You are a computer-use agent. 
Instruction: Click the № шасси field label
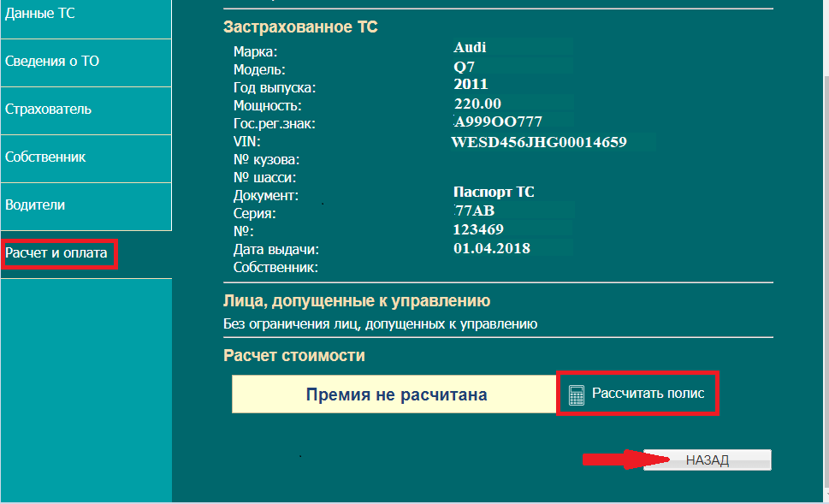(x=264, y=178)
